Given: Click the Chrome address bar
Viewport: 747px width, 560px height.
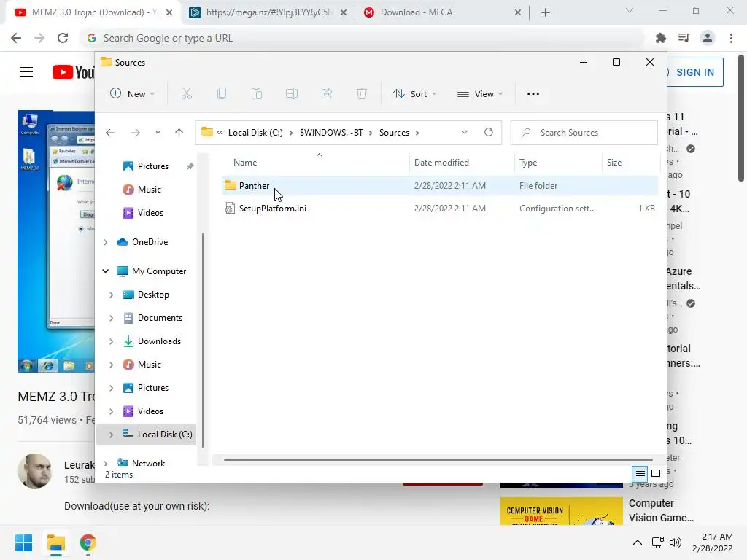Looking at the screenshot, I should click(362, 38).
